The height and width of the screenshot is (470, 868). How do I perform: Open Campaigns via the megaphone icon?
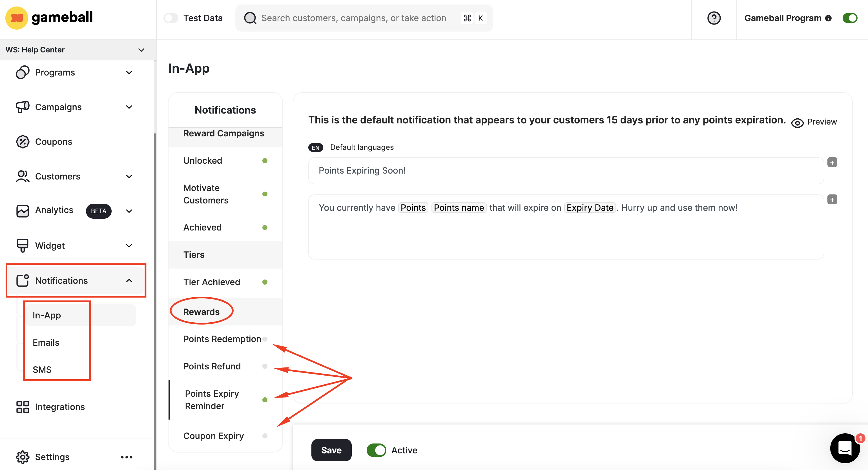coord(22,107)
